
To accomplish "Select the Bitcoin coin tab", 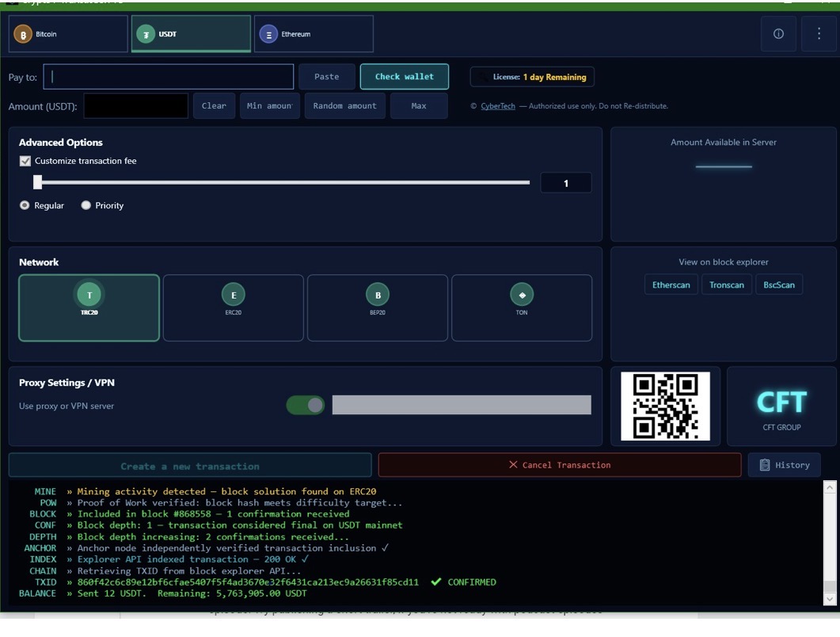I will point(68,34).
